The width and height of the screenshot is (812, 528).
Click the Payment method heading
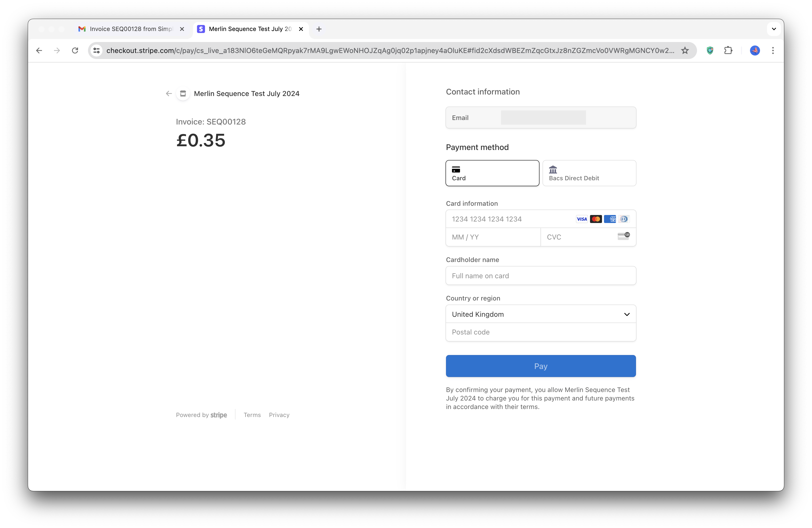coord(477,147)
